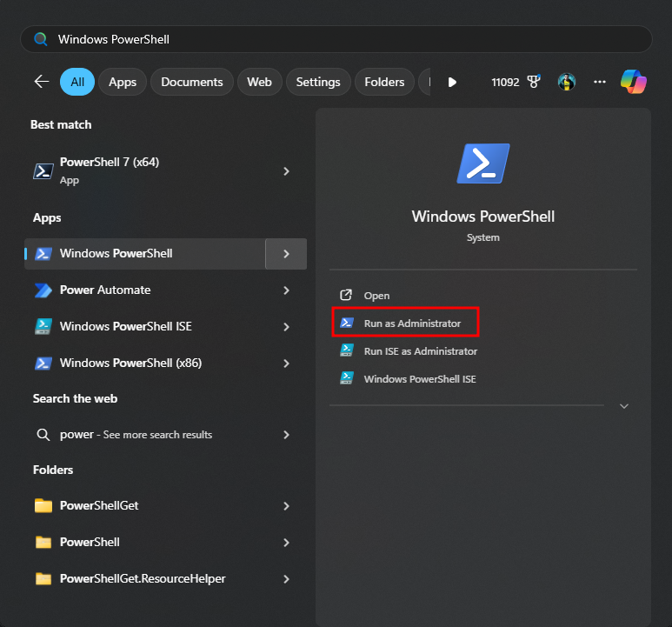Click the search magnifier icon in search box
Screen dimensions: 672x627
tap(41, 39)
